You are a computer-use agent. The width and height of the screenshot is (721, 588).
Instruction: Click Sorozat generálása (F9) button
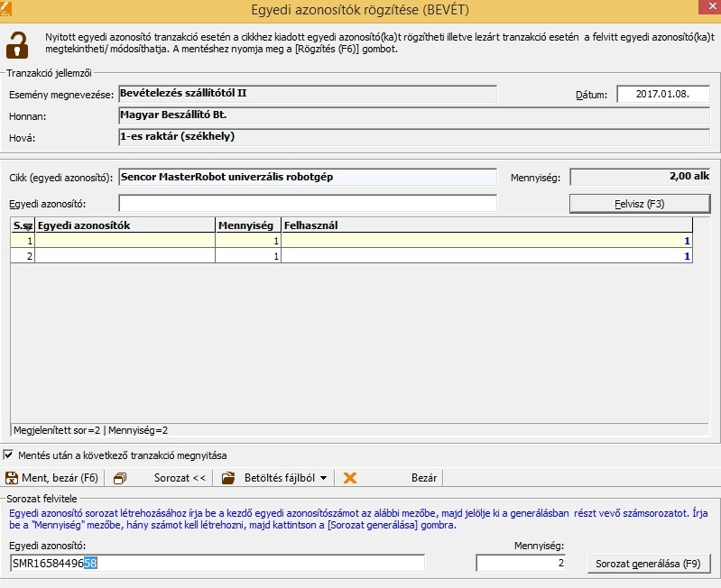[649, 564]
